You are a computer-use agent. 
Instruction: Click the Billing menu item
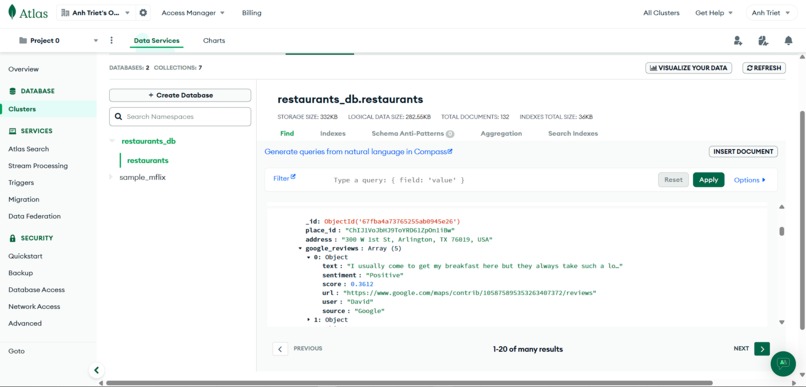[252, 13]
